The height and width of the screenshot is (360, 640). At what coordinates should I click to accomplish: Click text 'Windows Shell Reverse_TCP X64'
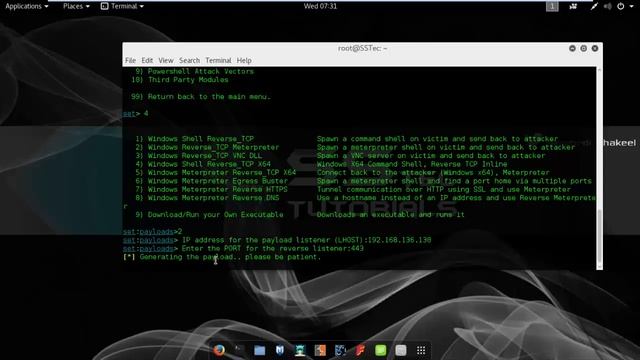click(209, 164)
